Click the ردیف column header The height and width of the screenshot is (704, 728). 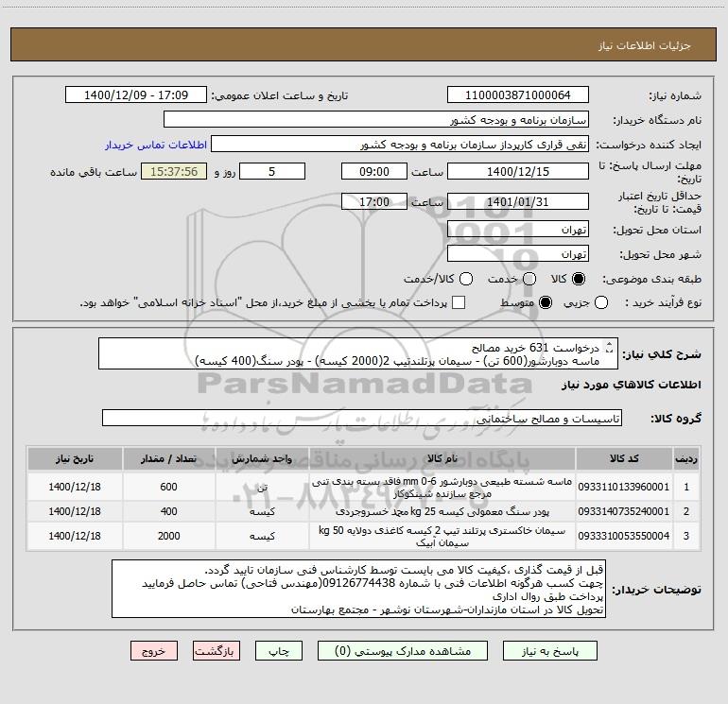pos(686,458)
